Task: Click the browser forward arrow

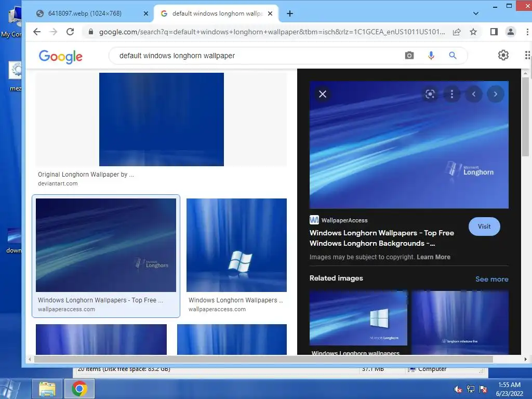Action: (x=54, y=32)
